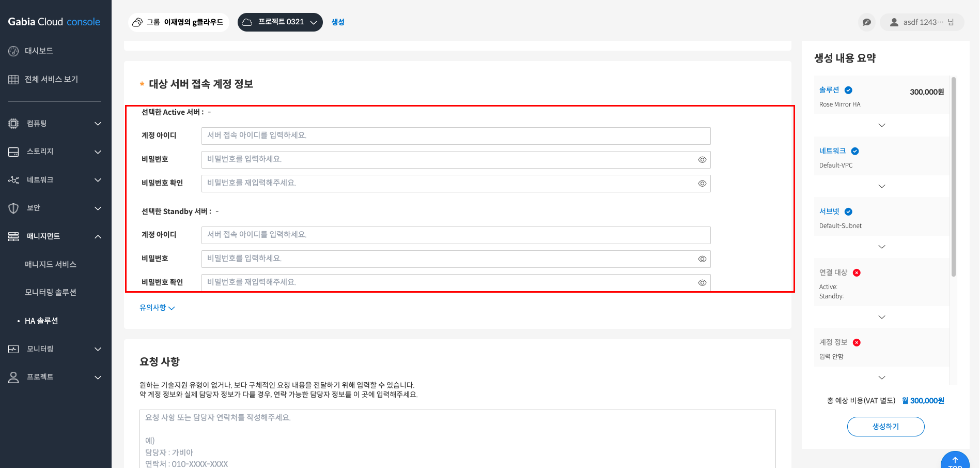
Task: Expand chevron below the 서브넷 summary
Action: tap(882, 247)
